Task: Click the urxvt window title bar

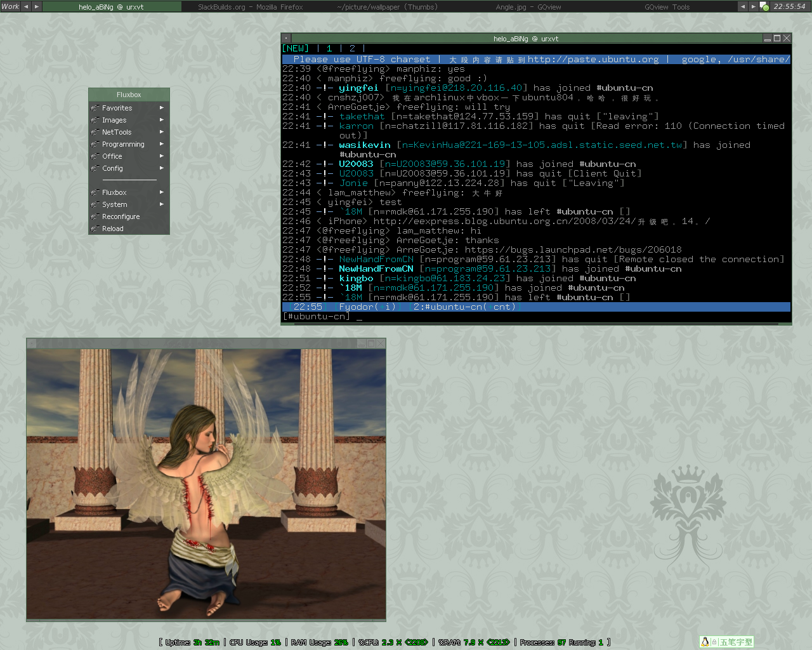Action: [x=526, y=39]
